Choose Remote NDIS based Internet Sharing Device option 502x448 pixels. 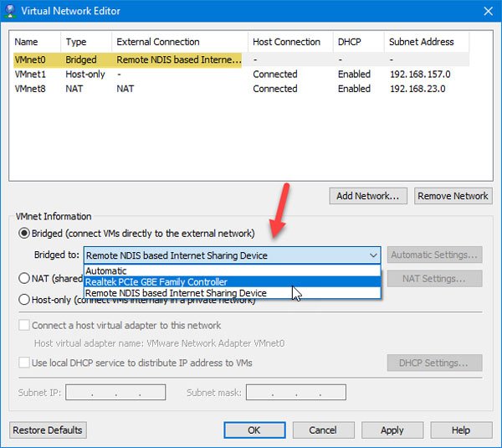tap(177, 293)
